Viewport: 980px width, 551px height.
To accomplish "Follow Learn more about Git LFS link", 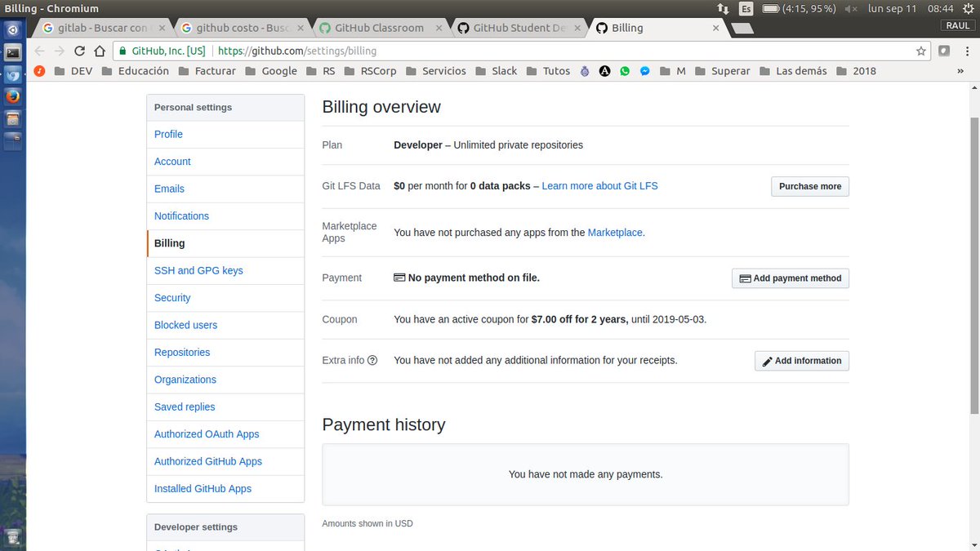I will (x=599, y=186).
